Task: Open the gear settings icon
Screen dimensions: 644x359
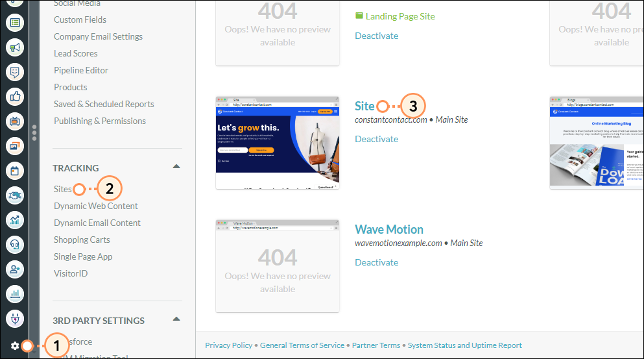Action: coord(15,346)
